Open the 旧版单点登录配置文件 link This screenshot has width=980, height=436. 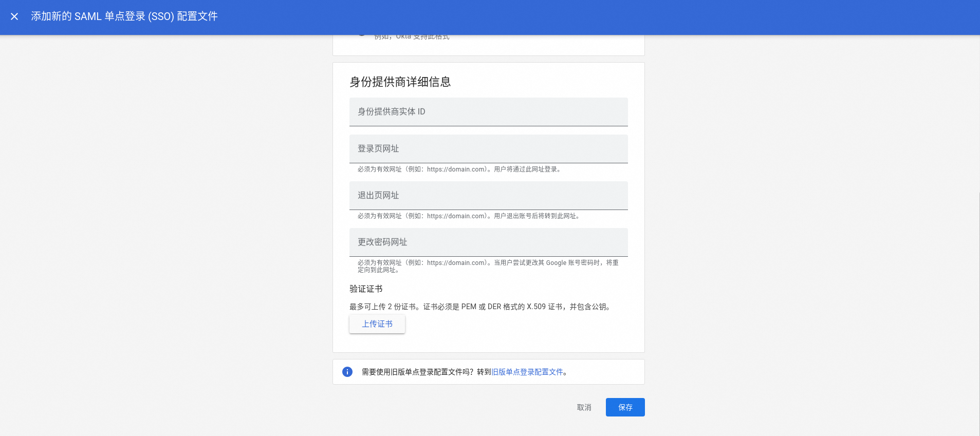pos(527,372)
